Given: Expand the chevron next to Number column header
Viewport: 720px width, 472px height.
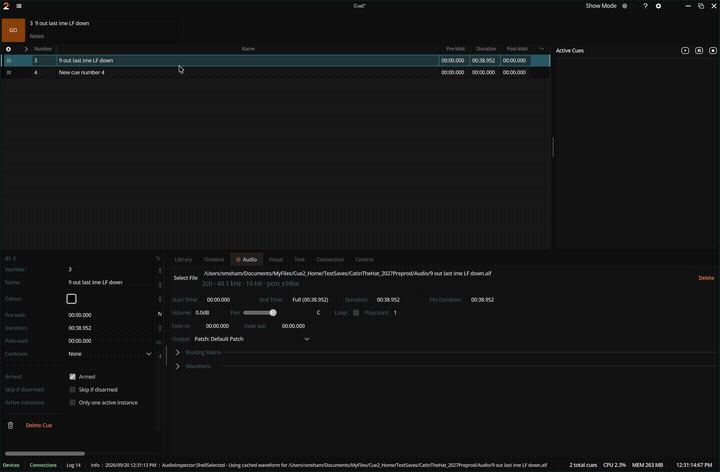Looking at the screenshot, I should (x=26, y=49).
